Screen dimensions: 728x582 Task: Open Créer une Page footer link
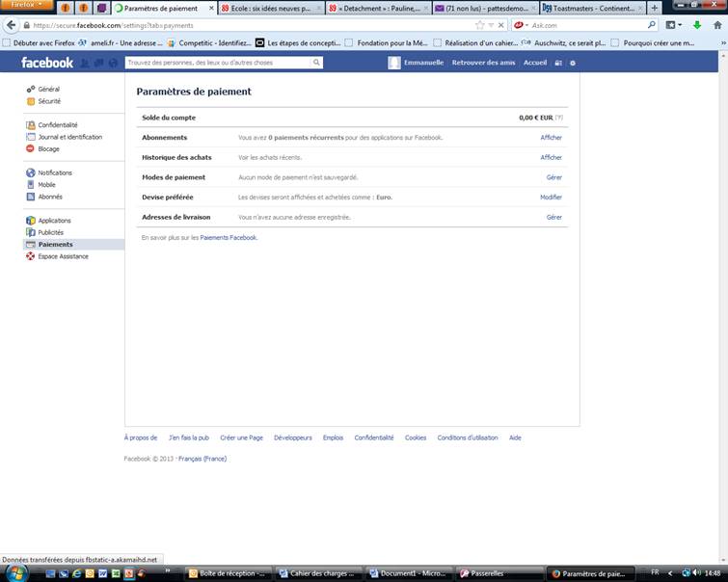pos(241,437)
